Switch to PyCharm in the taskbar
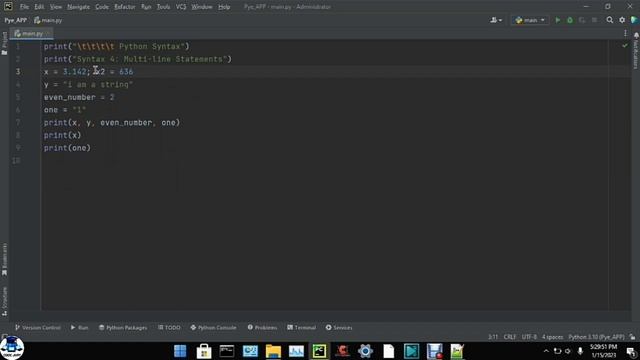Image resolution: width=640 pixels, height=360 pixels. click(319, 351)
